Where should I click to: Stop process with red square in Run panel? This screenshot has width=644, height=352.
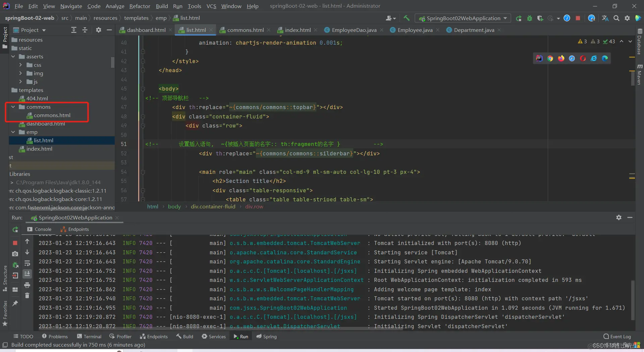click(15, 243)
